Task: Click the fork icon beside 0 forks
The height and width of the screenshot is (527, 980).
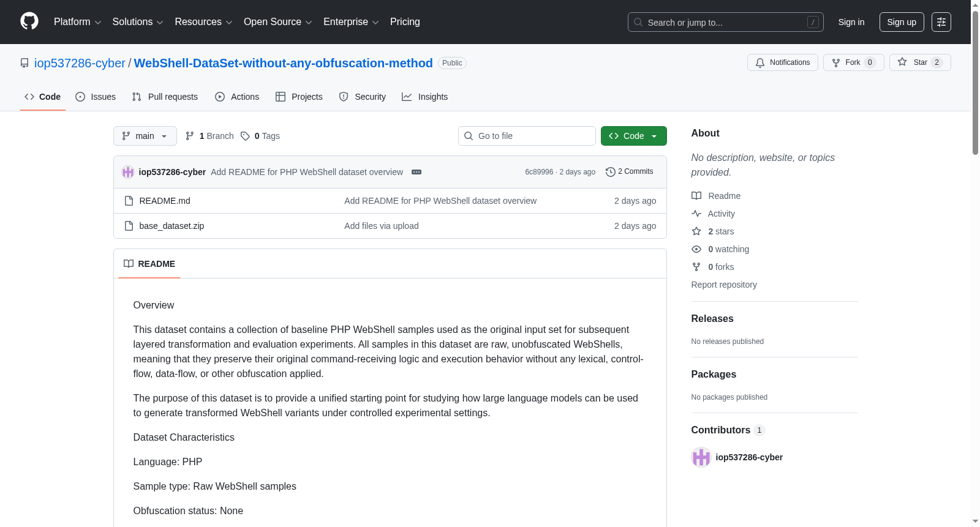Action: (696, 267)
